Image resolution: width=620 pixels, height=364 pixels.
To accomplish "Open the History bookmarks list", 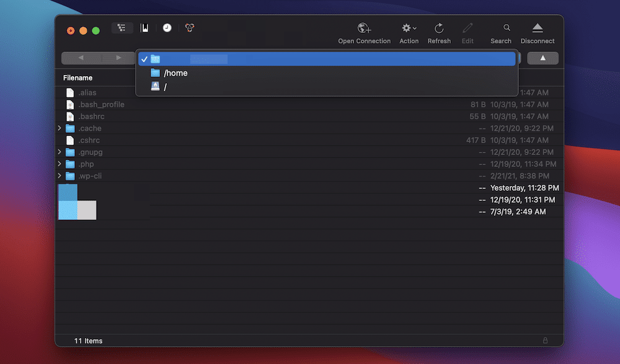I will pyautogui.click(x=167, y=27).
